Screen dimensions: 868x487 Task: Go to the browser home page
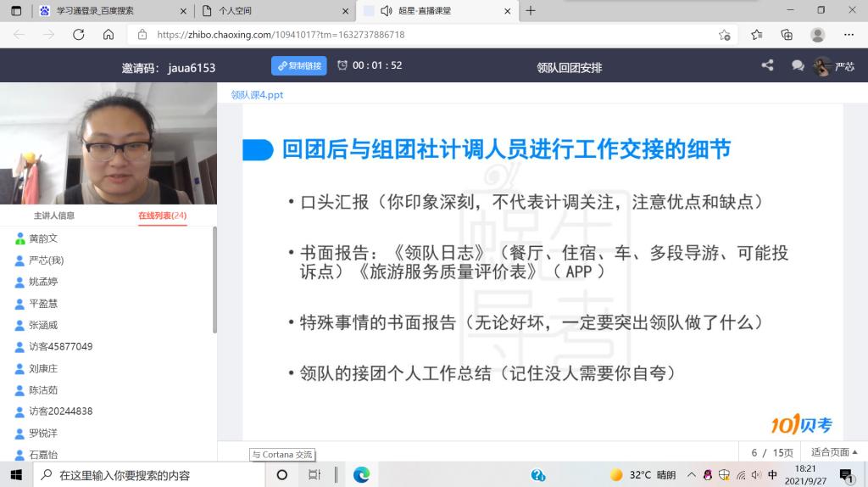(108, 35)
